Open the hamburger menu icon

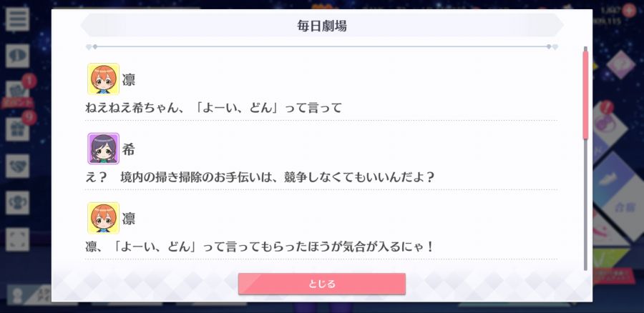pyautogui.click(x=17, y=19)
